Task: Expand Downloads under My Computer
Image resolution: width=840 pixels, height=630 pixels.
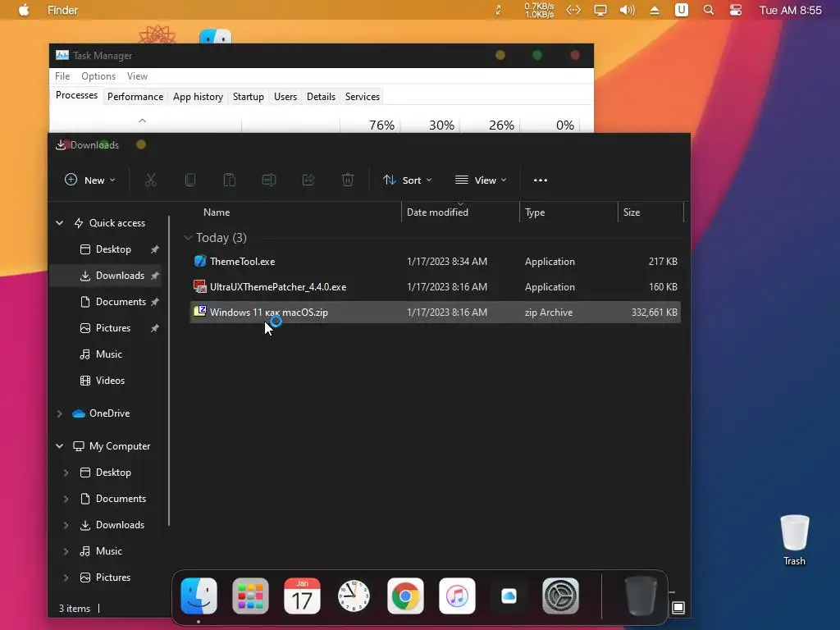Action: pyautogui.click(x=66, y=525)
